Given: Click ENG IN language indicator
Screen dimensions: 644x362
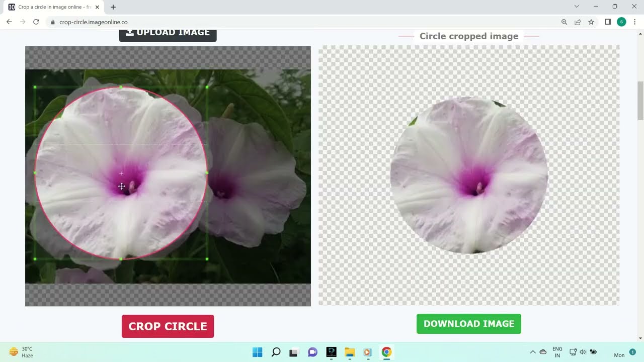Looking at the screenshot, I should point(557,352).
